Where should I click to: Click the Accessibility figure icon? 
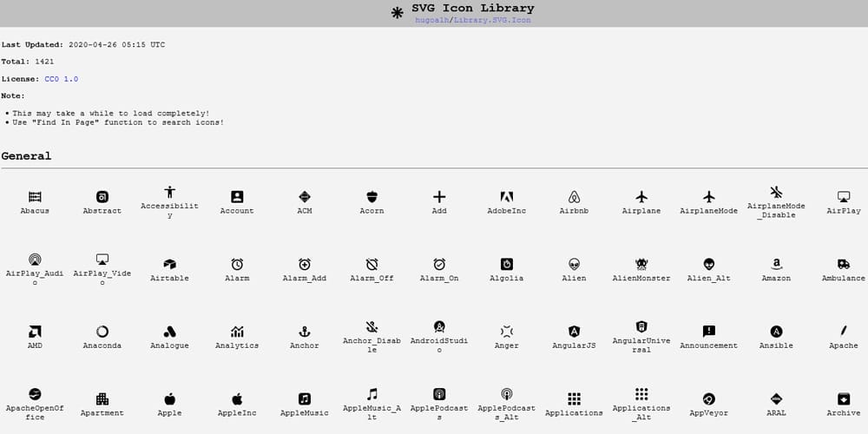tap(170, 192)
